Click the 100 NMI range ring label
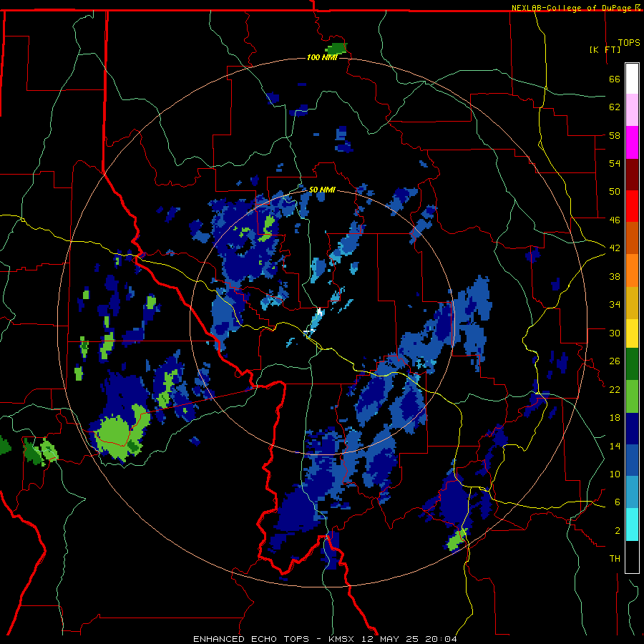Viewport: 644px width, 644px height. pyautogui.click(x=321, y=57)
